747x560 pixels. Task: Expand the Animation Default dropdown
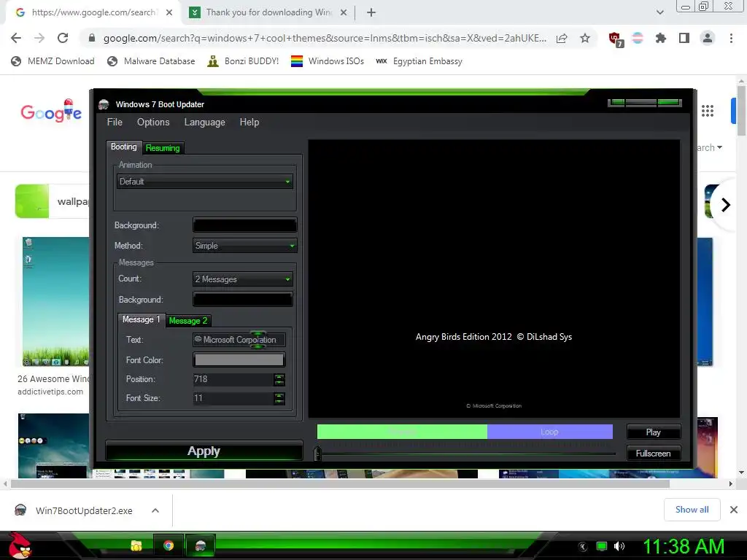tap(205, 182)
